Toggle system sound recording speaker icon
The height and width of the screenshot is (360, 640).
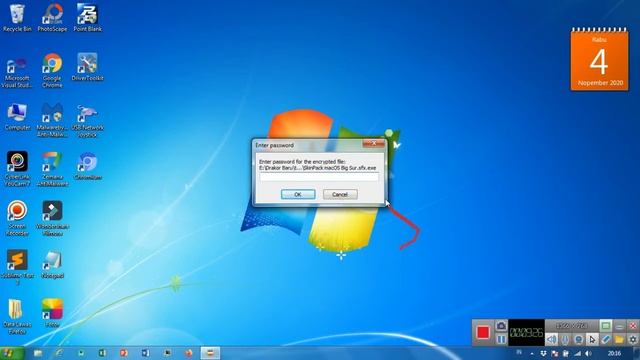pyautogui.click(x=551, y=339)
